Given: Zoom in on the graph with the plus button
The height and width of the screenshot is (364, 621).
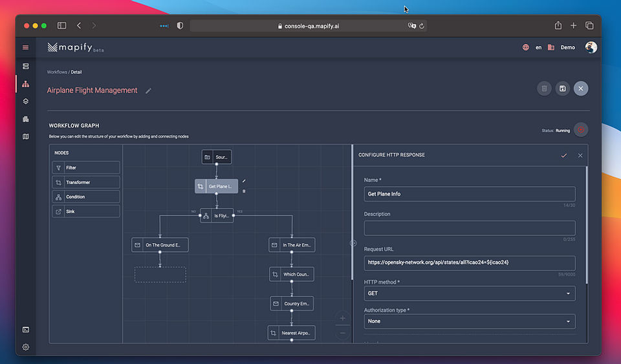Looking at the screenshot, I should (343, 318).
